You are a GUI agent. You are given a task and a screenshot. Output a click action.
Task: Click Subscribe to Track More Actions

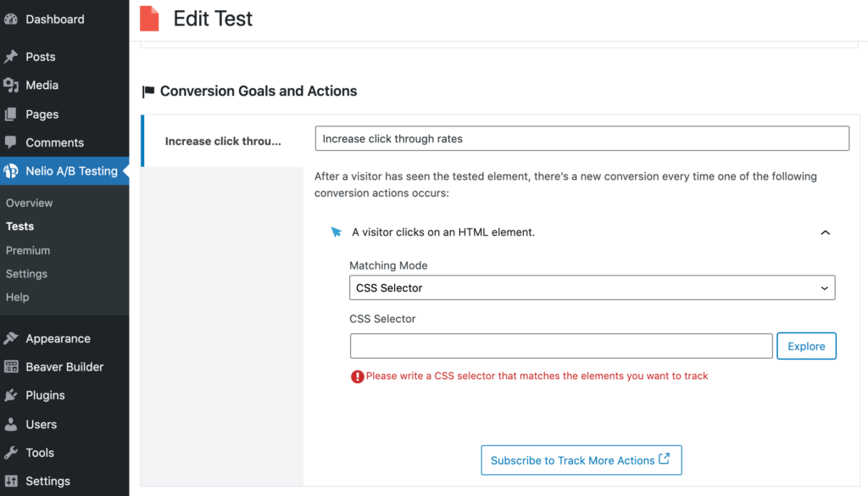(581, 460)
